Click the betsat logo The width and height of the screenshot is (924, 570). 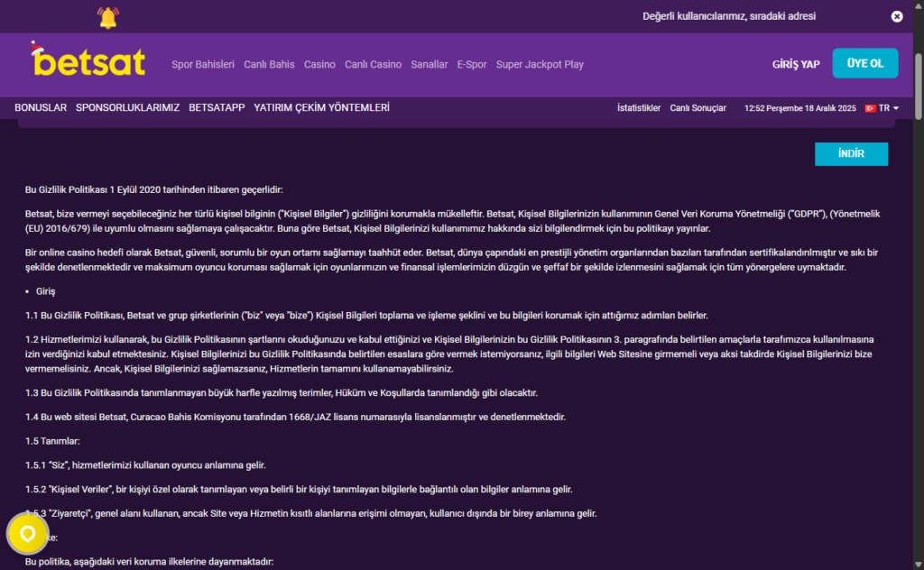point(88,60)
